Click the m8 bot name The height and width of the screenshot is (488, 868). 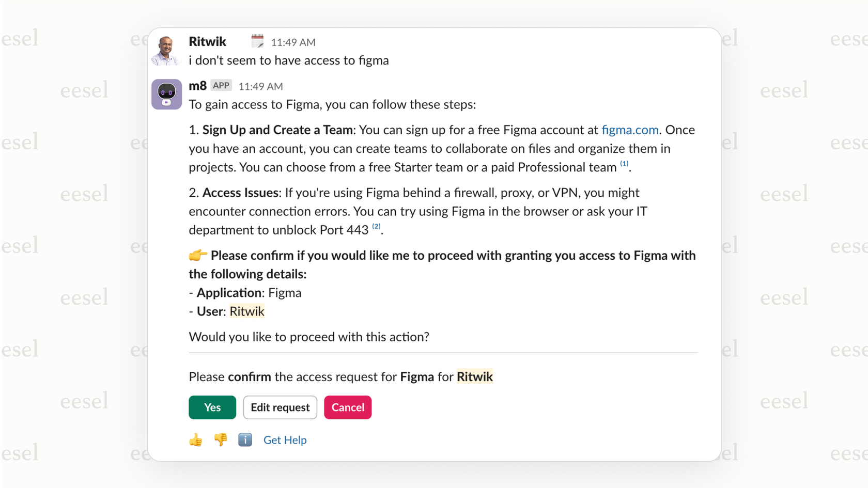pos(196,86)
